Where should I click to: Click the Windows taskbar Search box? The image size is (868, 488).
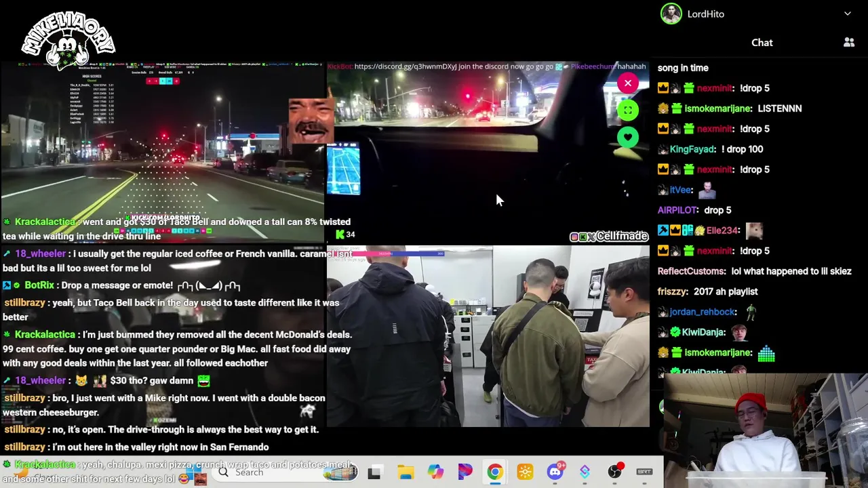285,472
